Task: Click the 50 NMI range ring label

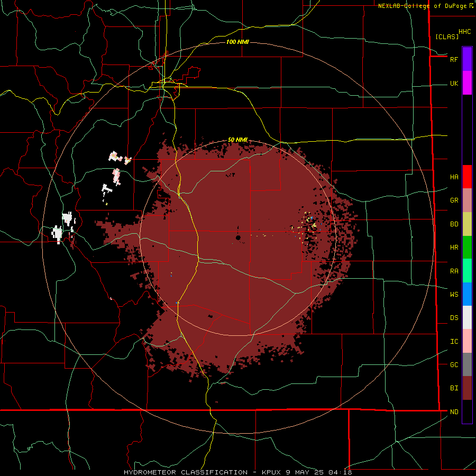Action: [237, 140]
